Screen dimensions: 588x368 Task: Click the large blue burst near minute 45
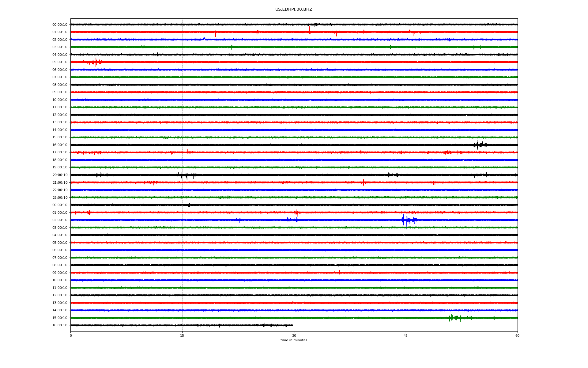coord(407,220)
